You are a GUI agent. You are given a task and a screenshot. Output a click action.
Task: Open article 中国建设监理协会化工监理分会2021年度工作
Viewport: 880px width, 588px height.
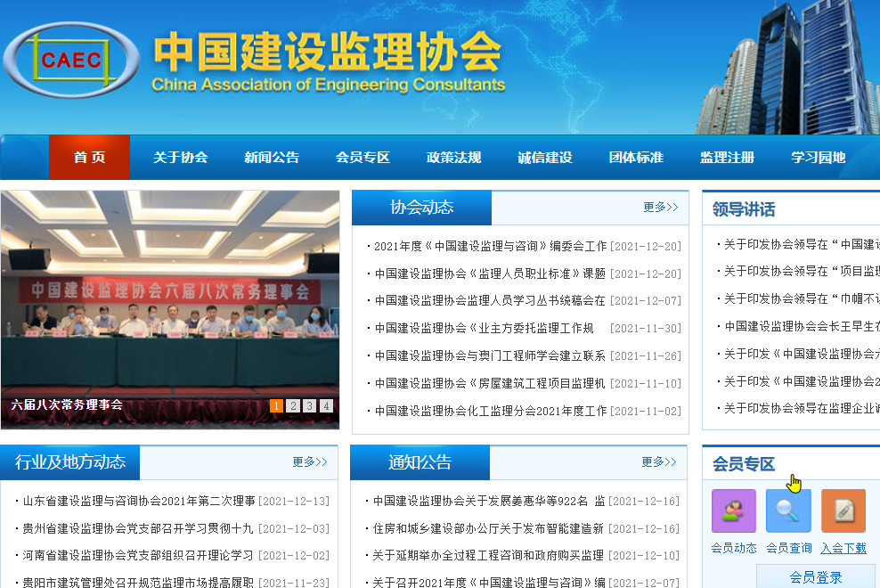pos(491,411)
